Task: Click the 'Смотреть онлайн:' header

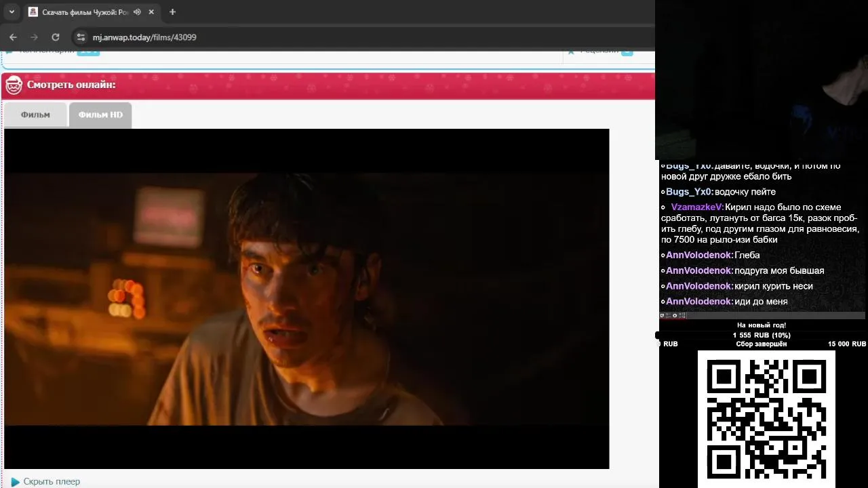Action: click(x=71, y=85)
